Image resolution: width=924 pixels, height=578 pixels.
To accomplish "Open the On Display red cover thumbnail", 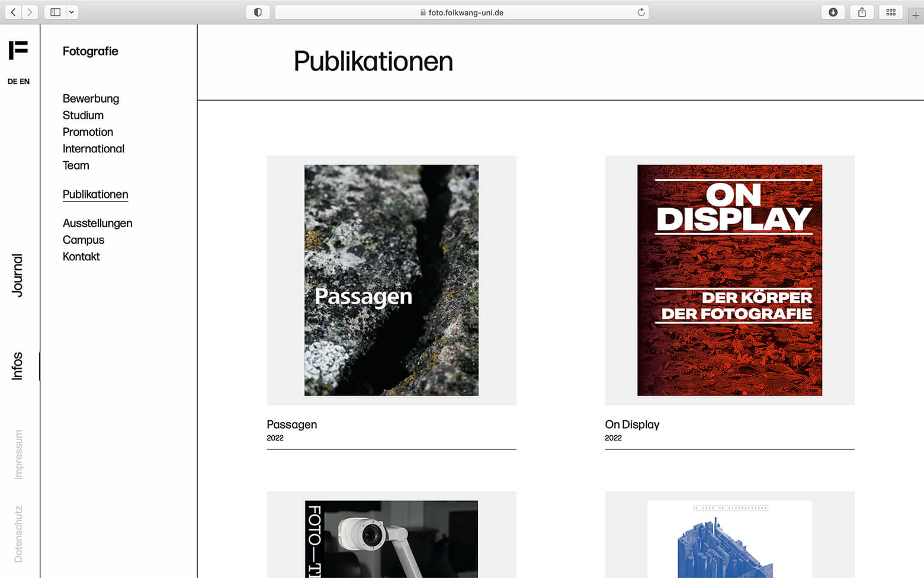I will point(730,280).
